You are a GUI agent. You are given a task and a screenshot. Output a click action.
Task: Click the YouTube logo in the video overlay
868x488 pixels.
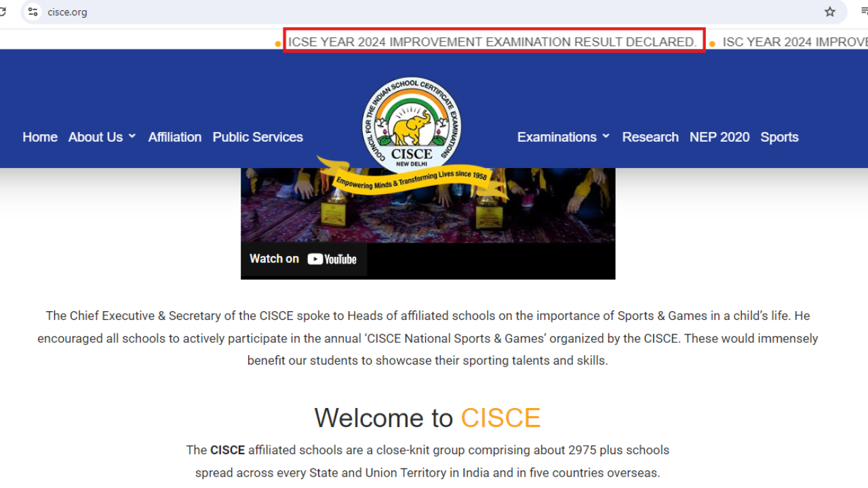click(x=332, y=258)
